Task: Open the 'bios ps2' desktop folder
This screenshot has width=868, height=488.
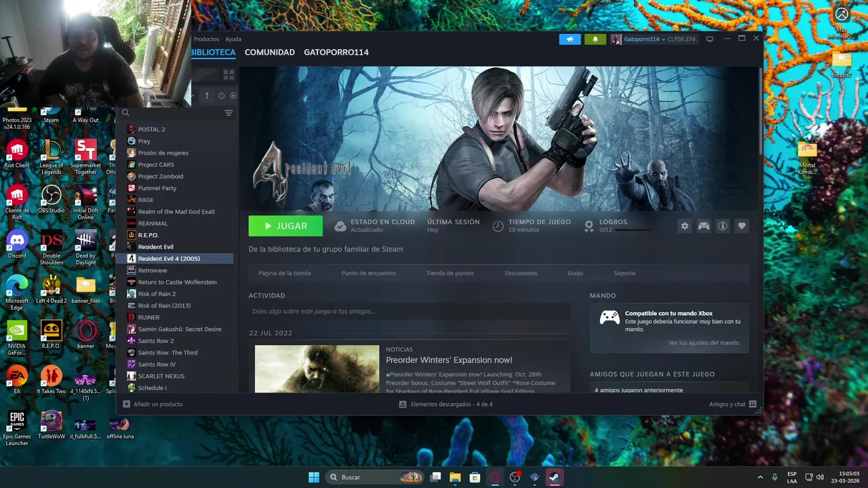Action: pyautogui.click(x=842, y=64)
